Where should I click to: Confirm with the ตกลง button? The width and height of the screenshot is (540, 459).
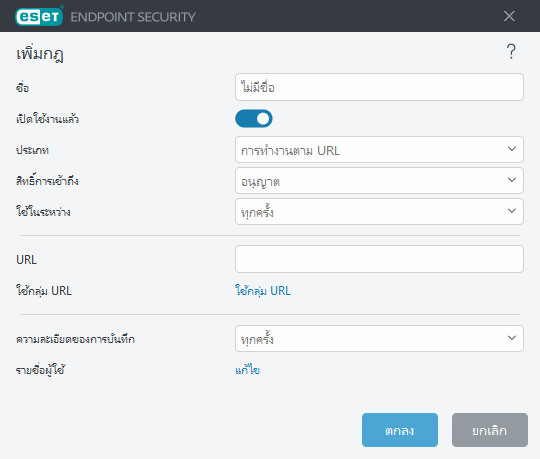[400, 430]
